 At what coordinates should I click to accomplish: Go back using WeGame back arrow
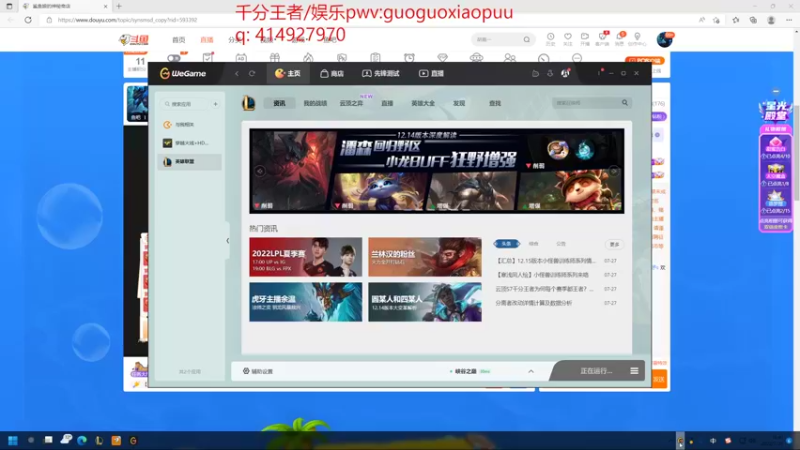tap(237, 73)
